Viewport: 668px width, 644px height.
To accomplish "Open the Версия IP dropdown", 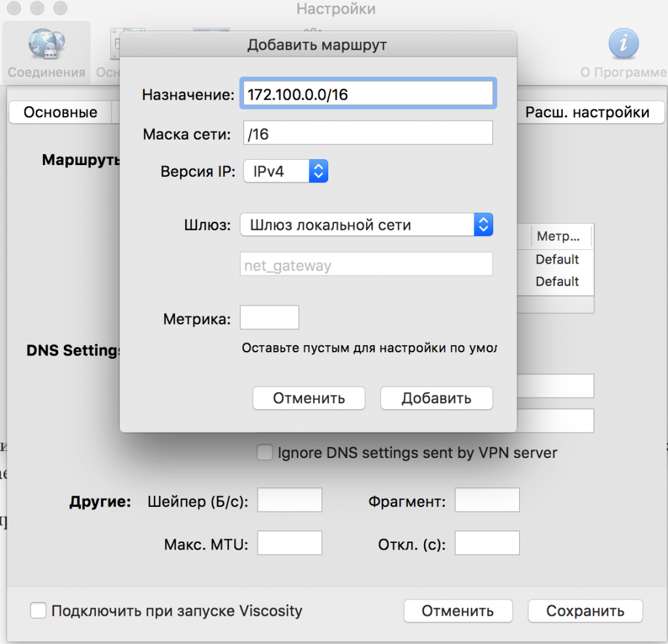I will (285, 171).
